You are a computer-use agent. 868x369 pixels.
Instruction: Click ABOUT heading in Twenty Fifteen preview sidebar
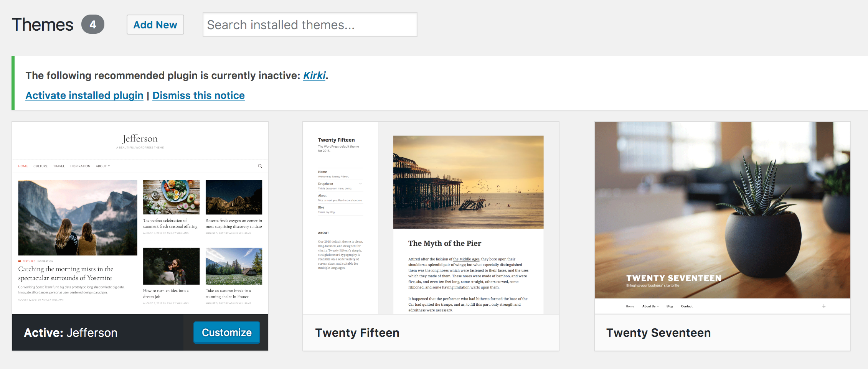pos(323,233)
